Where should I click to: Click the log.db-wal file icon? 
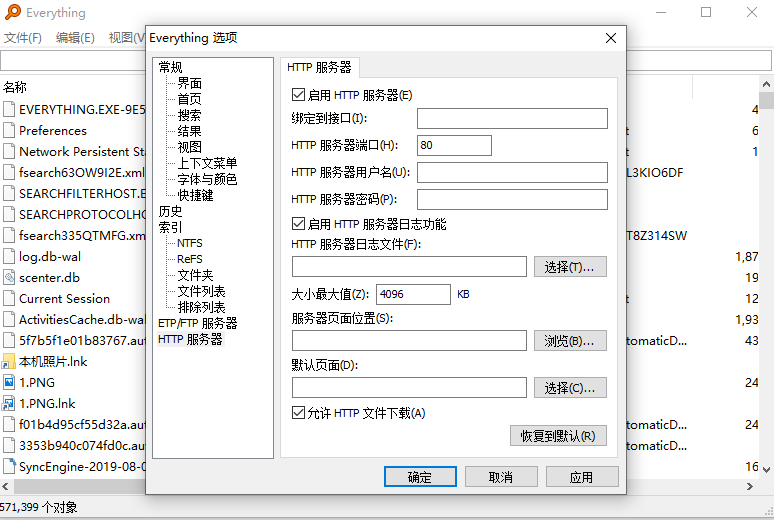click(9, 256)
